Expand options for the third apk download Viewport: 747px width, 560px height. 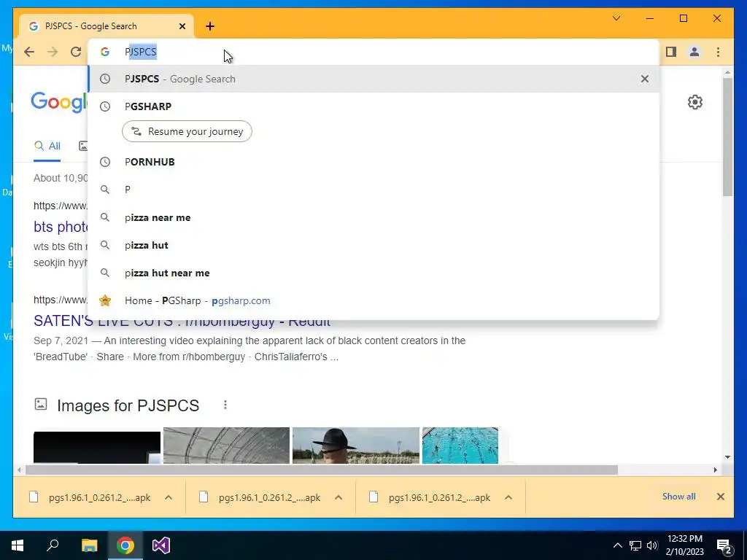pos(508,497)
